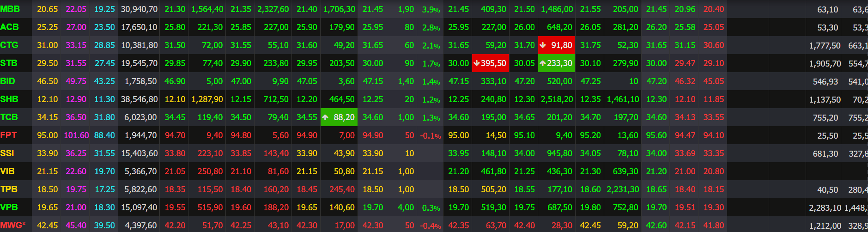This screenshot has width=868, height=232.
Task: Click ACB ask volume 648,20
Action: coord(559,27)
